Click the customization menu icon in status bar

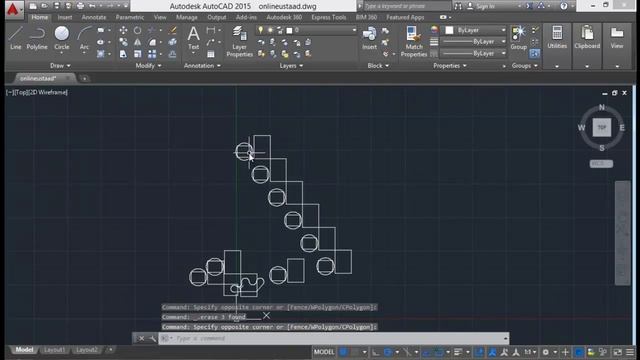[630, 352]
